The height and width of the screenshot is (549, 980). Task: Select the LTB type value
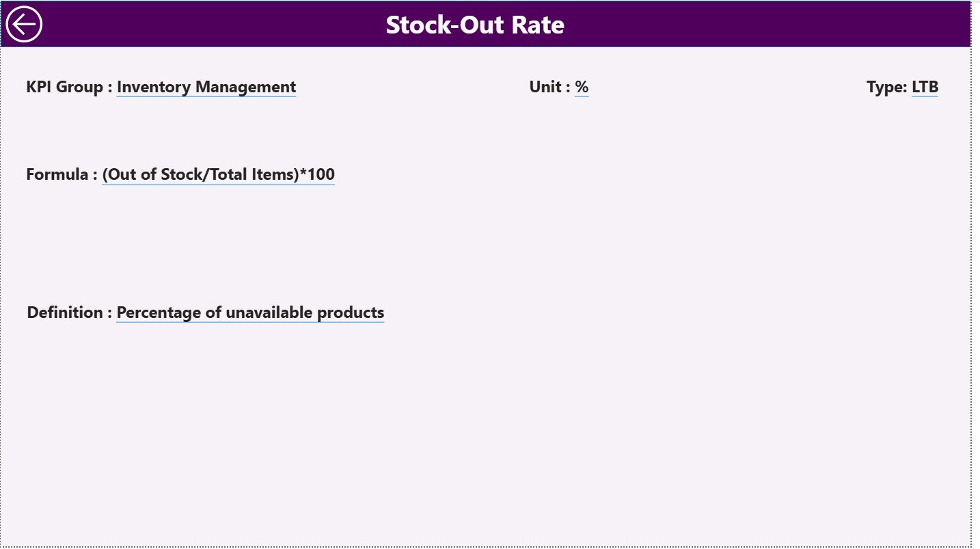(x=925, y=87)
